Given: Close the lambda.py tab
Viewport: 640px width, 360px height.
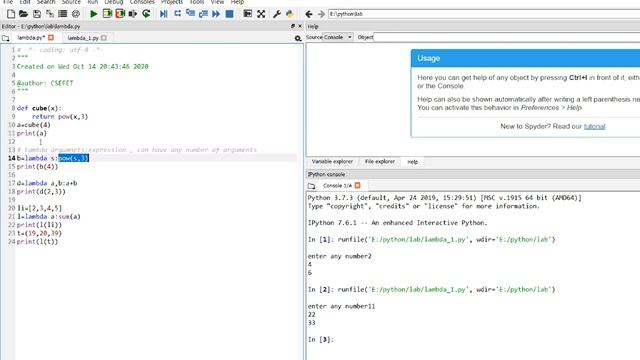Looking at the screenshot, I should [51, 38].
